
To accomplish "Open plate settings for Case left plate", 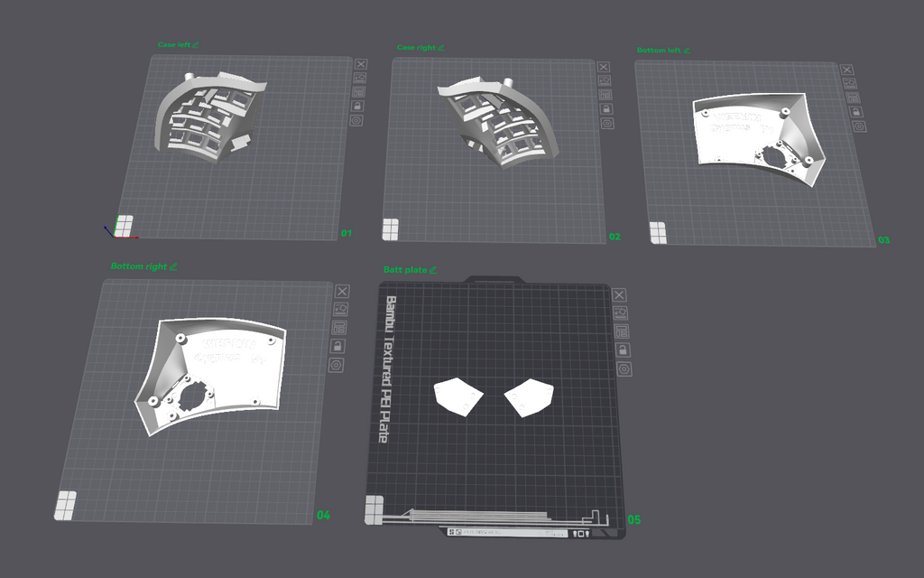I will (356, 120).
